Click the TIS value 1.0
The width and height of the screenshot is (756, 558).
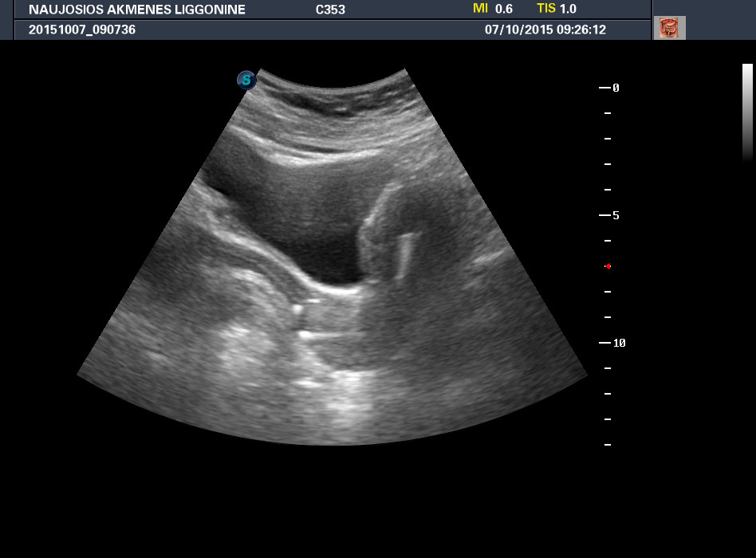click(x=568, y=9)
